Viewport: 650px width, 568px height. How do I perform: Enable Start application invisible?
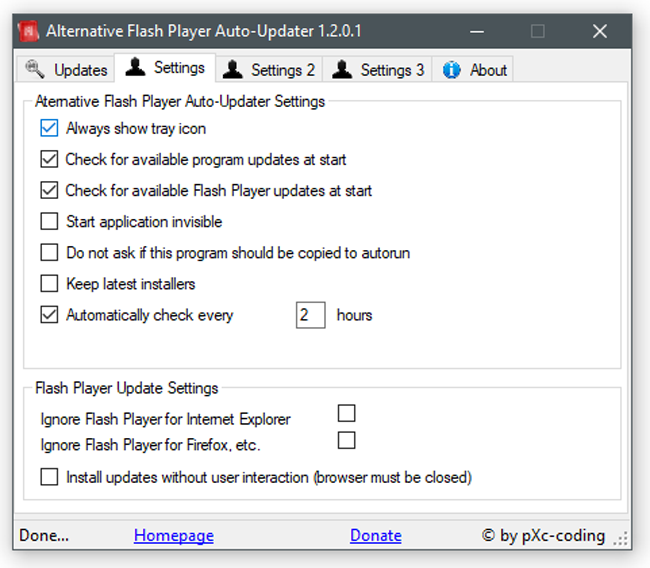[x=49, y=221]
